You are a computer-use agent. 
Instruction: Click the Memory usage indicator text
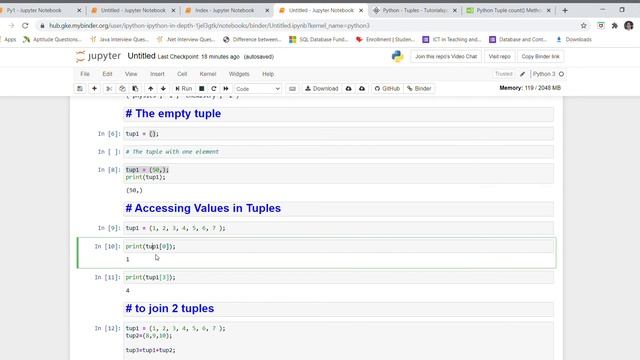[x=530, y=88]
